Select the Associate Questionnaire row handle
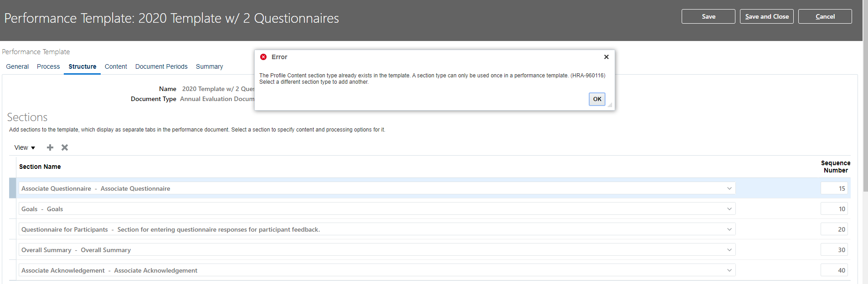 [12, 188]
